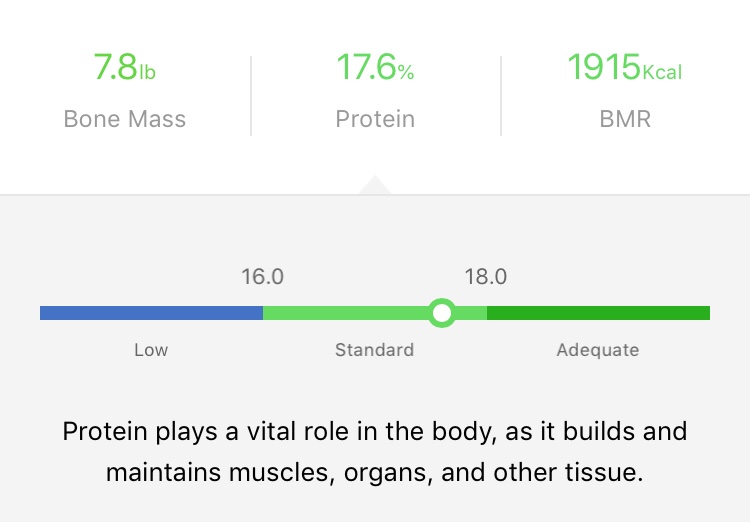Click the Kcal unit next to 1915
Screen dimensions: 750x529
(662, 72)
